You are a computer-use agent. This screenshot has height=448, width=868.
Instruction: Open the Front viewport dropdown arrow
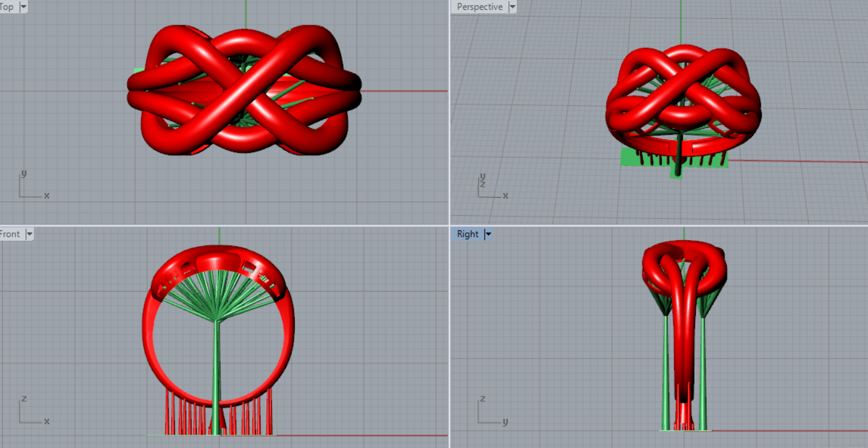pos(29,234)
